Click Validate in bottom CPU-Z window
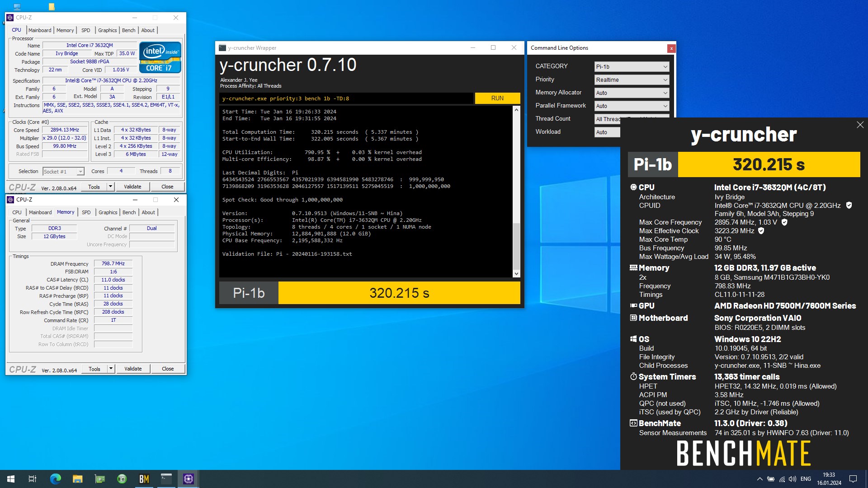Viewport: 868px width, 488px height. tap(133, 369)
